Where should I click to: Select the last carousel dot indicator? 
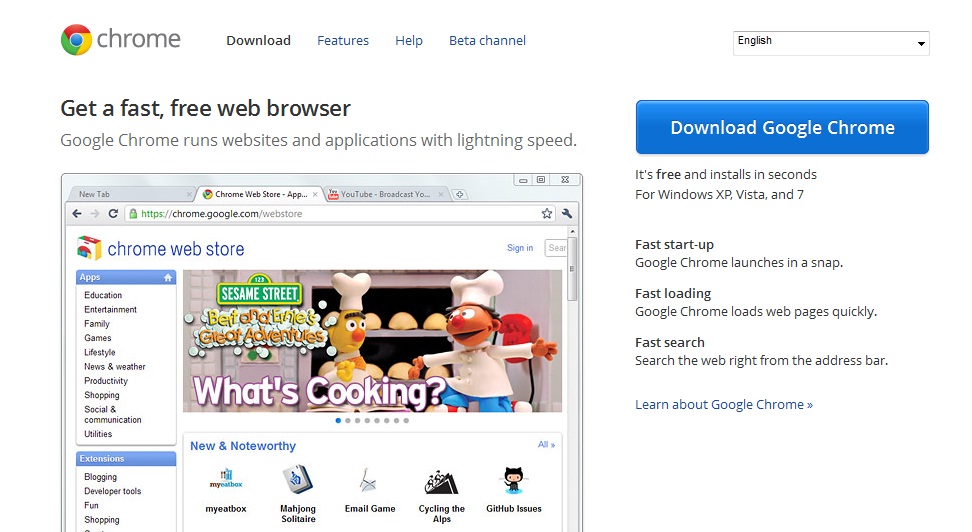tap(406, 420)
